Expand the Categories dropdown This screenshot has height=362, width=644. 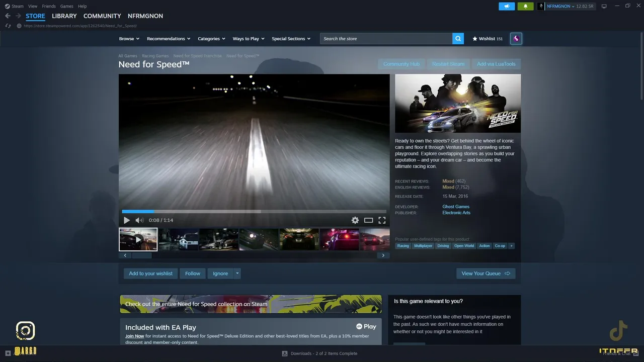tap(211, 39)
